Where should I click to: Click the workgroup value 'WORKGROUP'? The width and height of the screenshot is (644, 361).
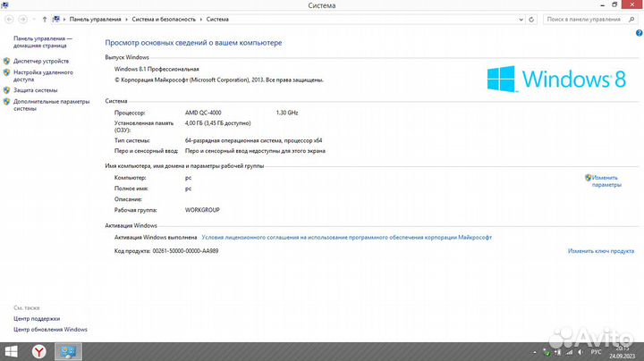pos(202,210)
